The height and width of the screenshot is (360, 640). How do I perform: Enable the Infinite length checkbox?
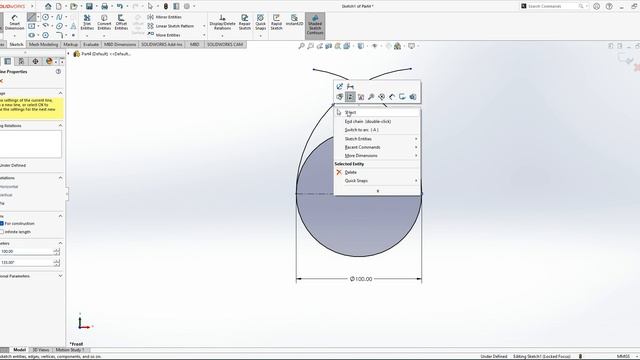[2, 232]
